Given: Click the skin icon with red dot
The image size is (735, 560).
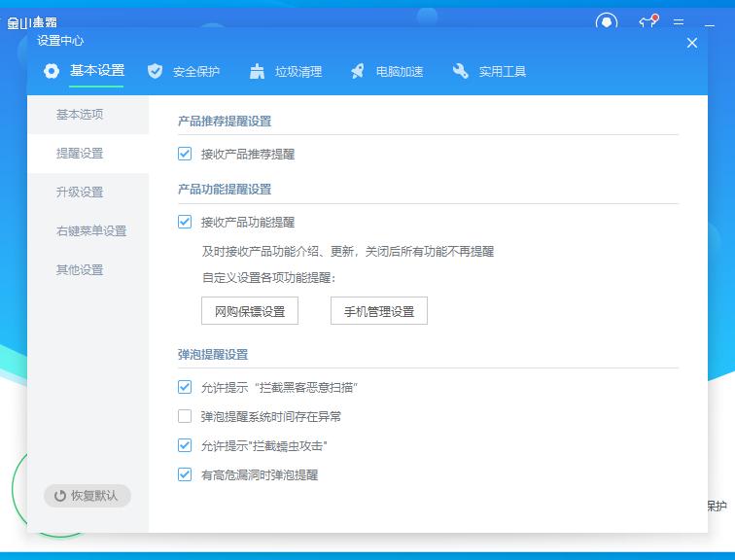Looking at the screenshot, I should [x=648, y=21].
